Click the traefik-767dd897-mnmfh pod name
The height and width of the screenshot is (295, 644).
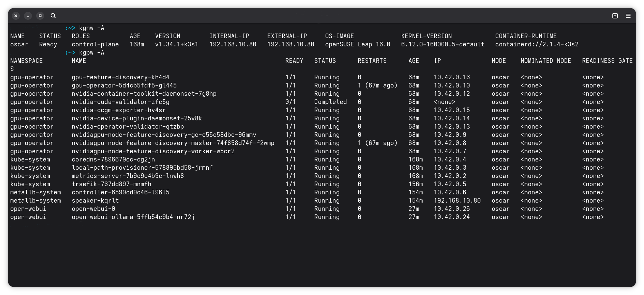pyautogui.click(x=111, y=184)
